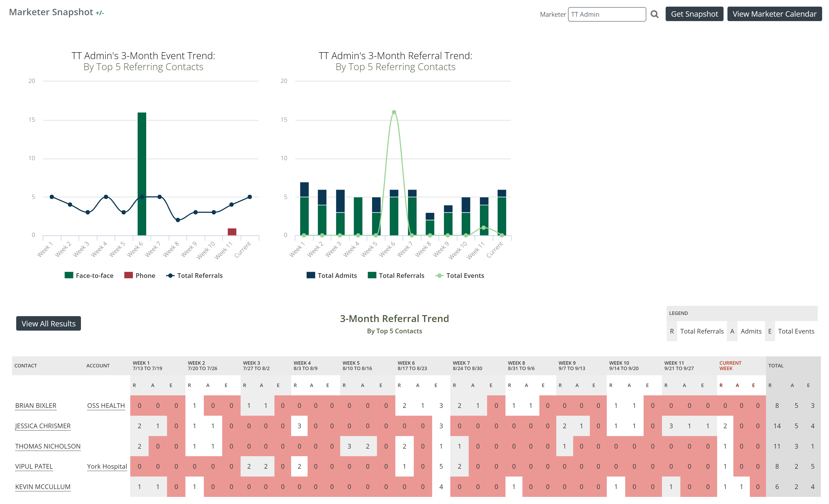Focus the Marketer input field
This screenshot has height=504, width=829.
coord(607,14)
